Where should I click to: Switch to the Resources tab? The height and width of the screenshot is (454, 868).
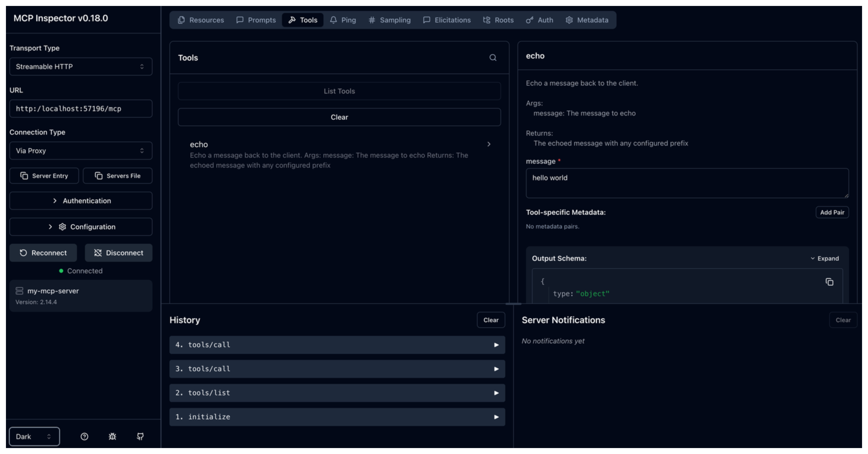[x=201, y=20]
